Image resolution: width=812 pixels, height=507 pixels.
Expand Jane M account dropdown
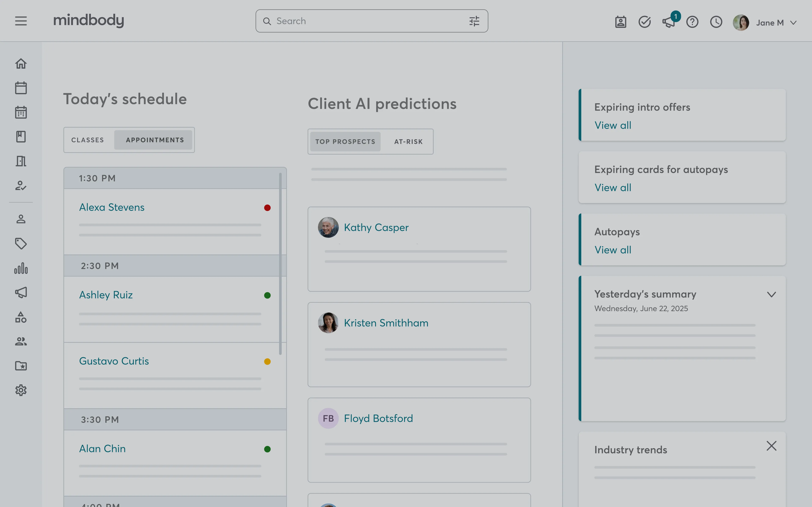click(x=793, y=23)
